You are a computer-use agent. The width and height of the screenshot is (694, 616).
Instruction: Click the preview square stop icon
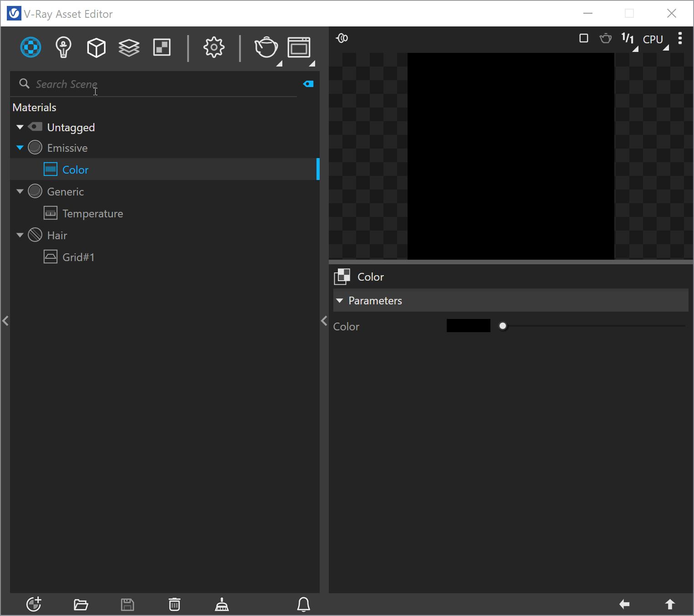tap(584, 38)
